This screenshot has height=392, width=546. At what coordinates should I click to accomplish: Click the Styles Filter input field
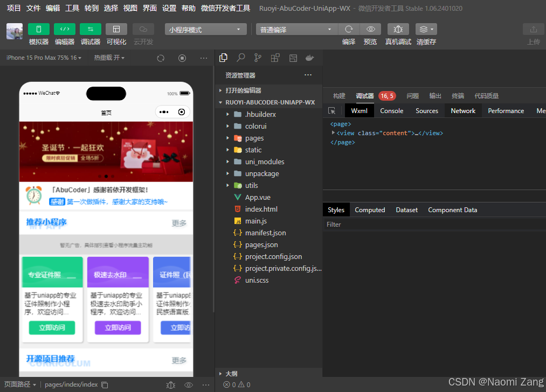(434, 225)
